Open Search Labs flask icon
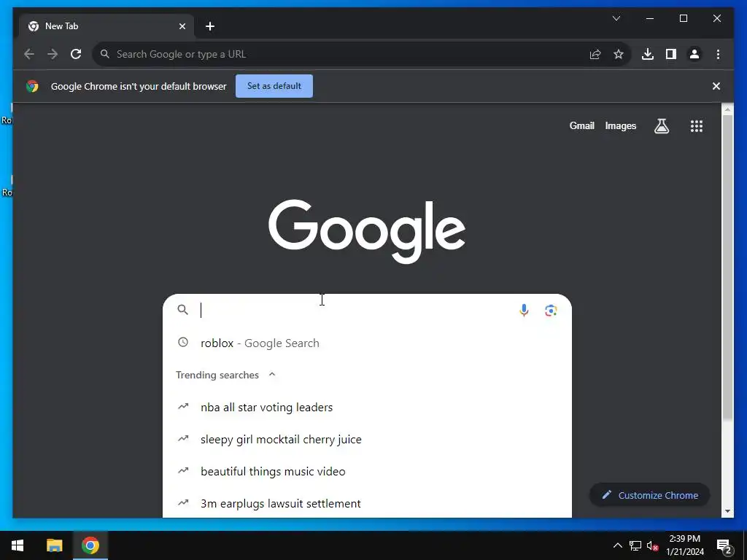 point(661,125)
